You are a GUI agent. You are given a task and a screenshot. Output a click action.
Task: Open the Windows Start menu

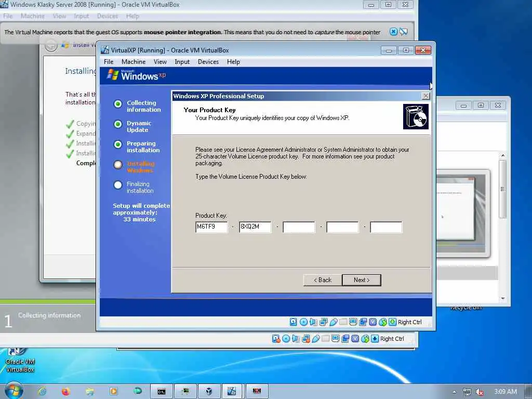coord(13,391)
